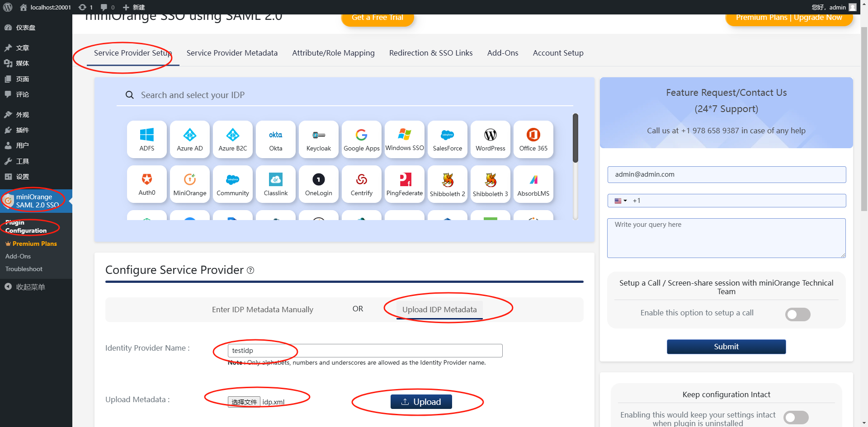
Task: Open the New content menu in admin bar
Action: (134, 7)
